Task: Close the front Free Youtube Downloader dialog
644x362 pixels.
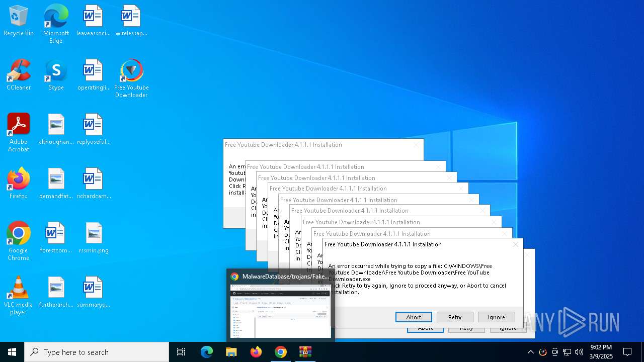Action: pyautogui.click(x=515, y=244)
